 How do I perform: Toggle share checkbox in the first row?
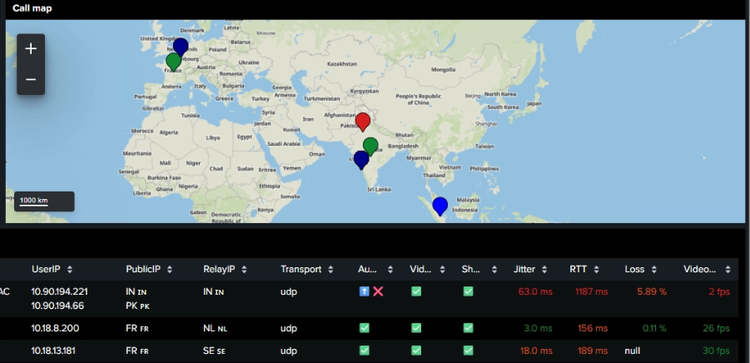point(468,291)
